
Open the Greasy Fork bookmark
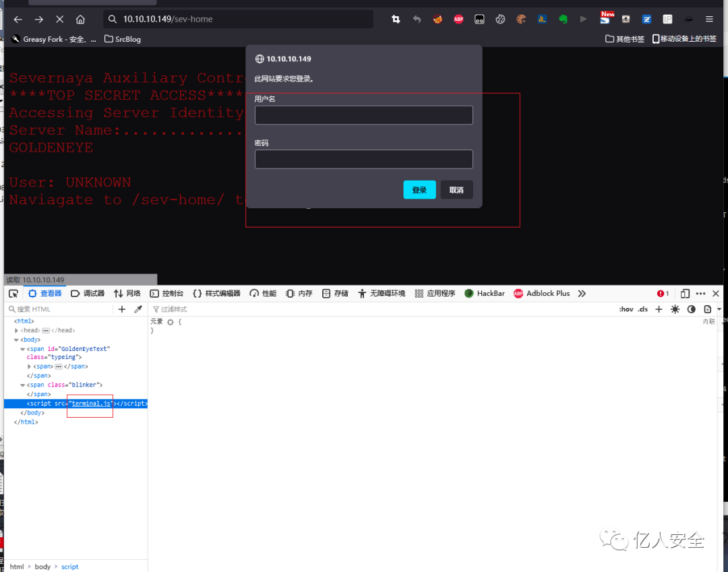[54, 40]
